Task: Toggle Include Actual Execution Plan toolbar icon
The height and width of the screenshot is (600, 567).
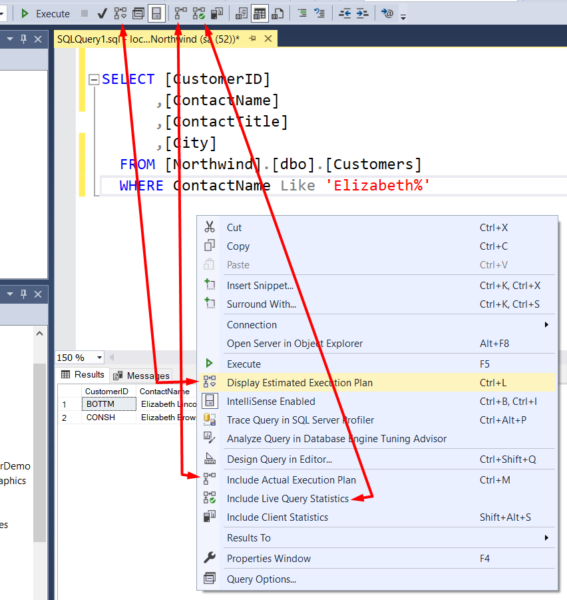Action: pos(181,14)
